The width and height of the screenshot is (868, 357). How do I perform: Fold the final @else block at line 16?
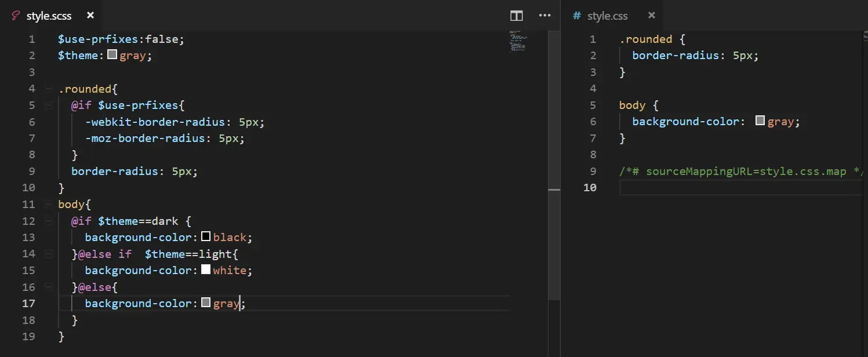click(48, 287)
